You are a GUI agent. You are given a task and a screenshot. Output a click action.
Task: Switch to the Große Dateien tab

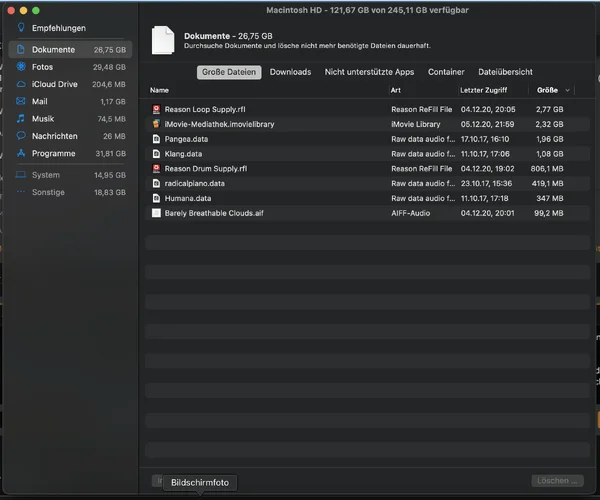229,72
